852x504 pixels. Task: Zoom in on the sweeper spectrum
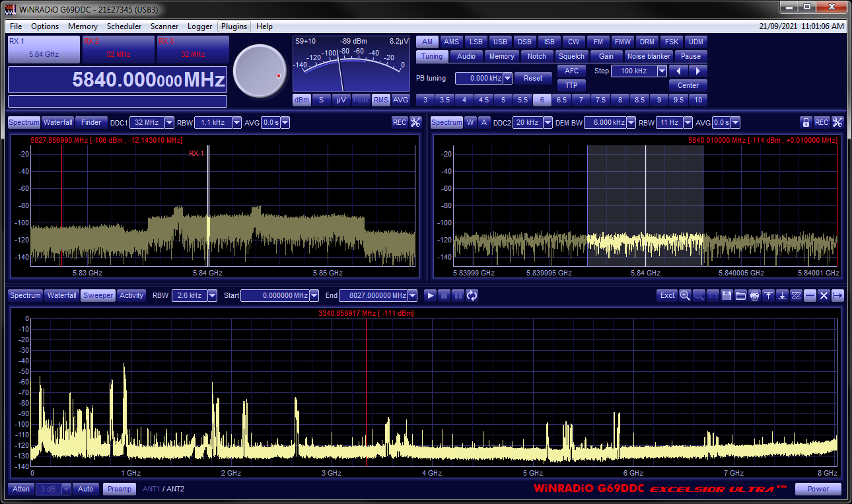point(685,295)
